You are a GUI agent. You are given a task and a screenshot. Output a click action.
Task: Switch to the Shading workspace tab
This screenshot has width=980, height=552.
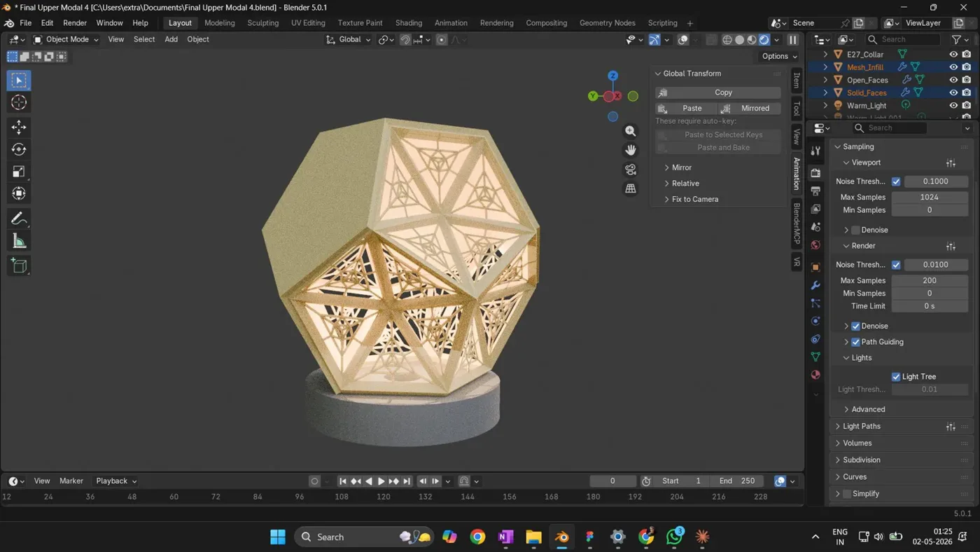[x=409, y=23]
